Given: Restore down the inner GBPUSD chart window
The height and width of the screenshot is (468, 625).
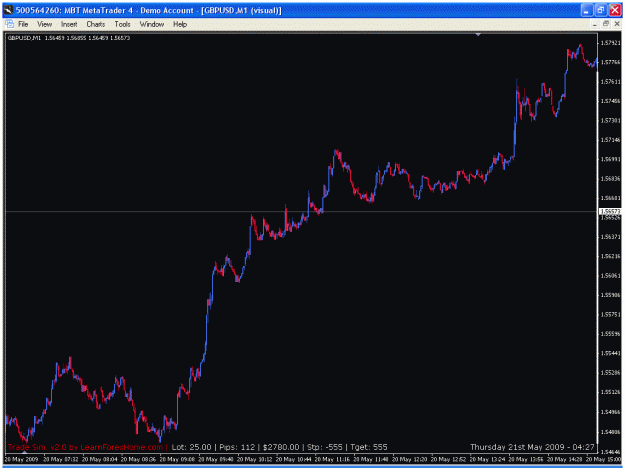Looking at the screenshot, I should 605,24.
